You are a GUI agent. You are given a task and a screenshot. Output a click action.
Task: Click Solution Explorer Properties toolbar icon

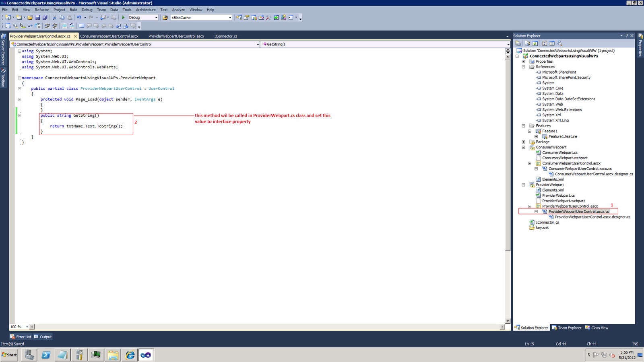pyautogui.click(x=518, y=43)
